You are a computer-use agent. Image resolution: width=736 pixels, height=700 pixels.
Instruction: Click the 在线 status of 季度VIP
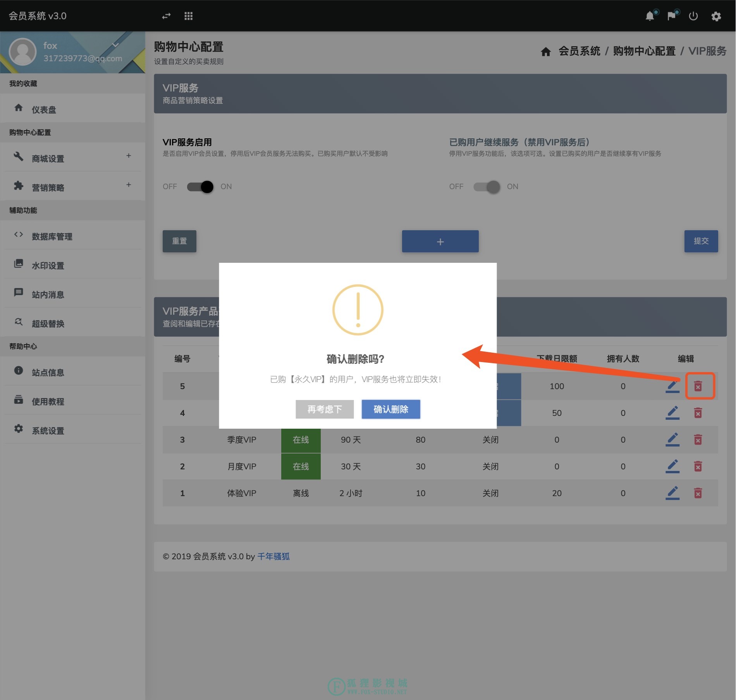[x=301, y=440]
